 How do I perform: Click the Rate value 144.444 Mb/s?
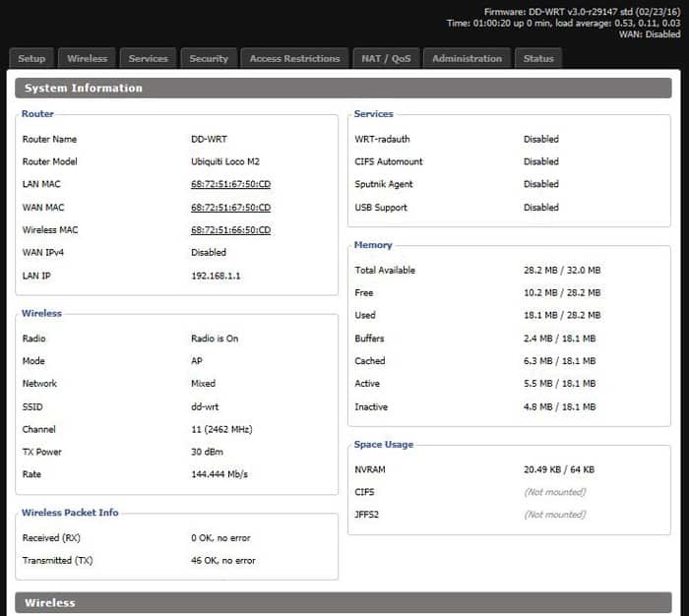click(x=219, y=474)
